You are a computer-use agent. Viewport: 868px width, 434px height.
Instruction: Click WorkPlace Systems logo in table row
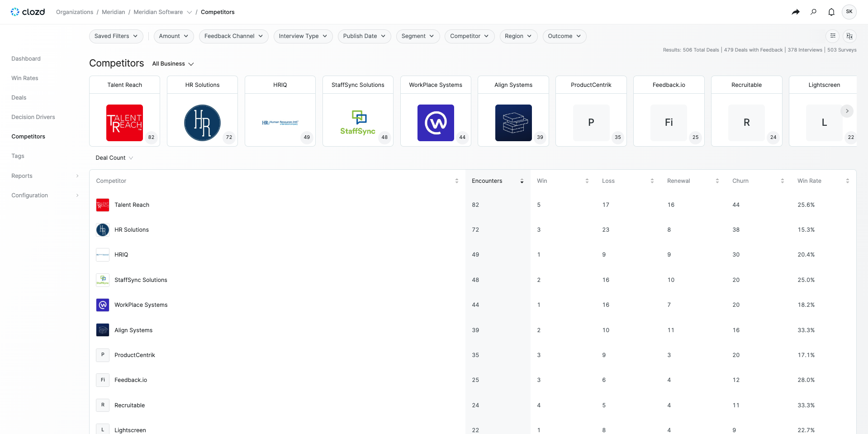click(103, 305)
